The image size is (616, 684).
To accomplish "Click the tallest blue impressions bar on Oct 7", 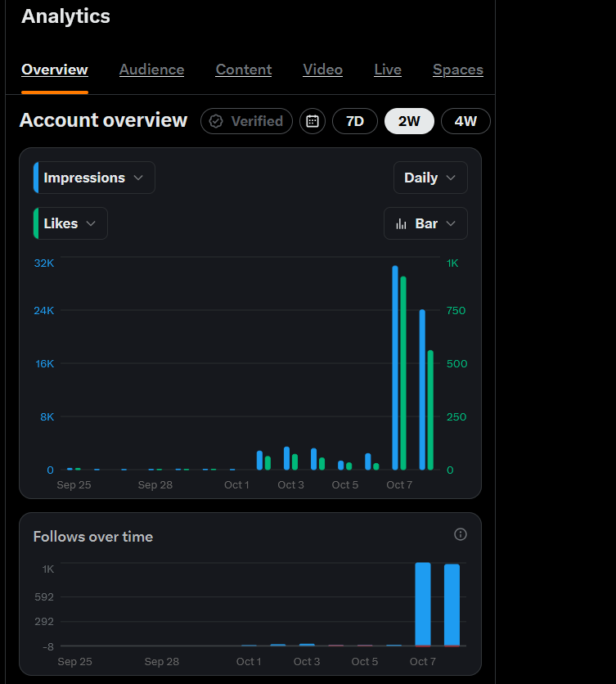I will point(395,367).
